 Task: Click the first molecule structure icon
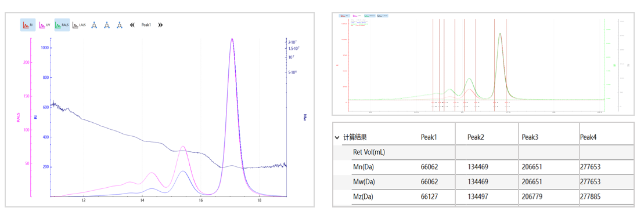pyautogui.click(x=94, y=25)
